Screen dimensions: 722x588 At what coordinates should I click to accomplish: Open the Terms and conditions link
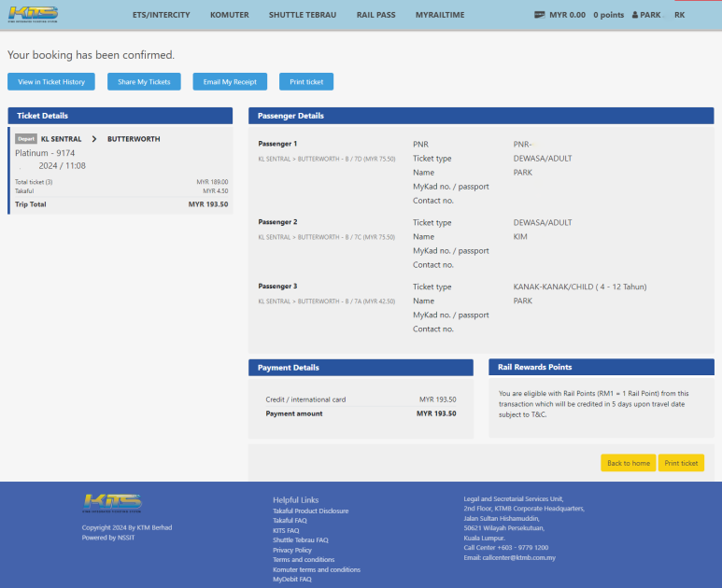(x=304, y=559)
